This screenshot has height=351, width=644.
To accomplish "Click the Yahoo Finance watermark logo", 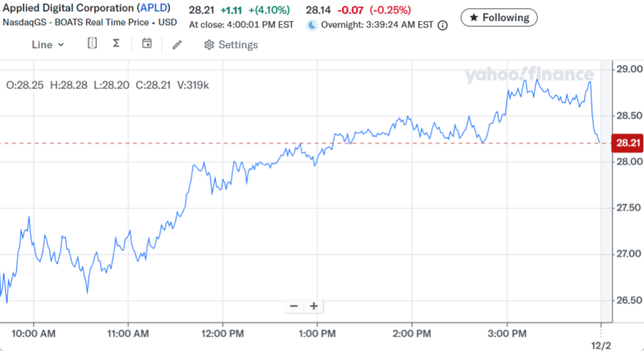I will [x=528, y=76].
